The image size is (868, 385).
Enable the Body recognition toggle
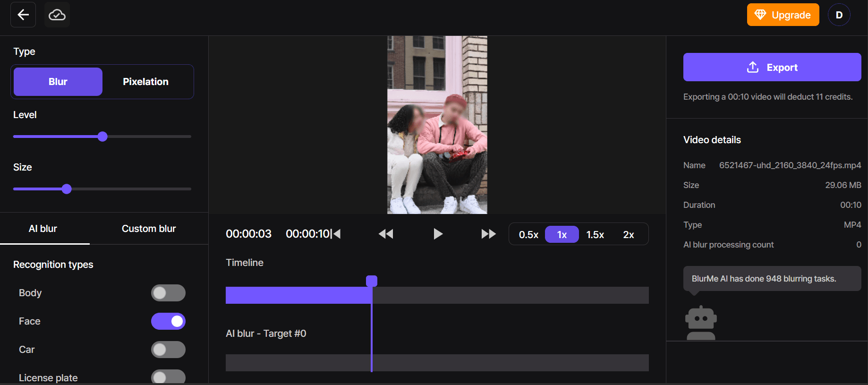click(x=168, y=293)
